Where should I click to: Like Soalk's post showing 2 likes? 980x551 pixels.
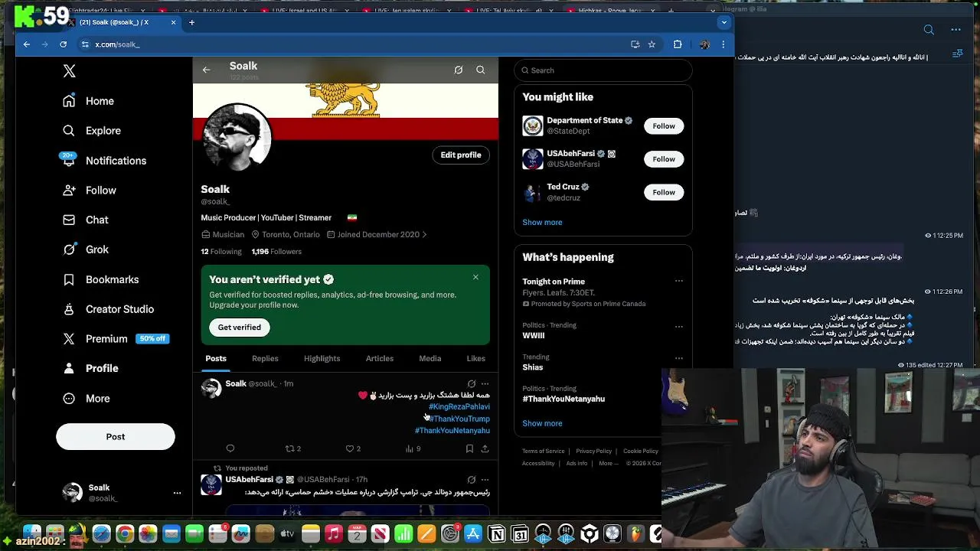(x=353, y=448)
